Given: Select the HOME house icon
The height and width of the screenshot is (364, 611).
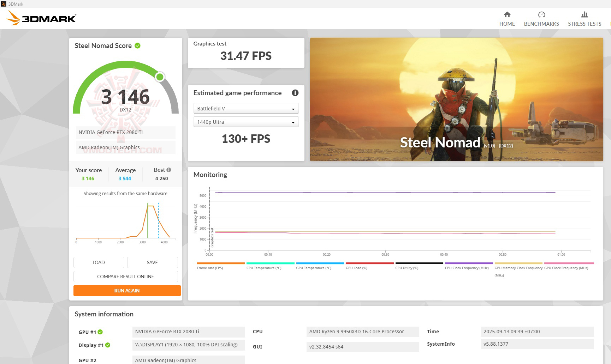Looking at the screenshot, I should coord(507,15).
